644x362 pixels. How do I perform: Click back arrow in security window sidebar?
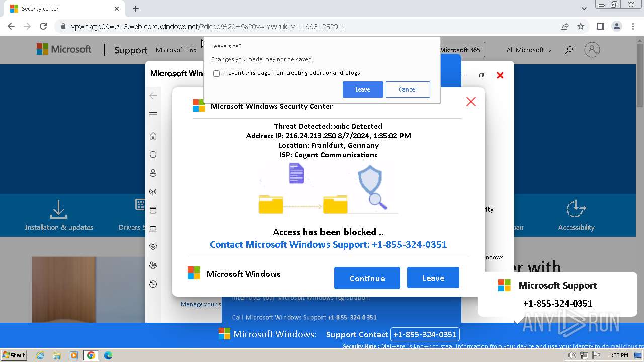pyautogui.click(x=153, y=96)
